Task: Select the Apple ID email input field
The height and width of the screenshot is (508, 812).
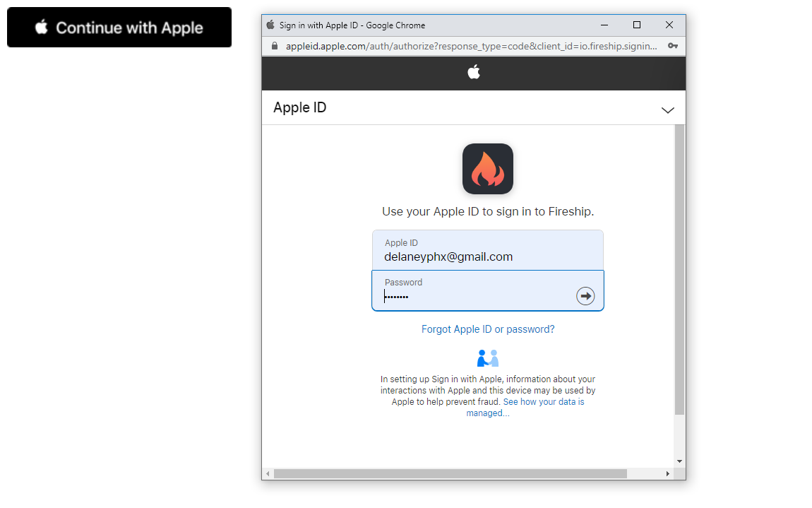Action: [x=487, y=256]
